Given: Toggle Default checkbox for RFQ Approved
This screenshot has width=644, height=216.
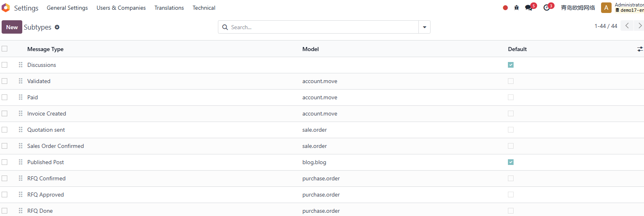Looking at the screenshot, I should point(511,195).
